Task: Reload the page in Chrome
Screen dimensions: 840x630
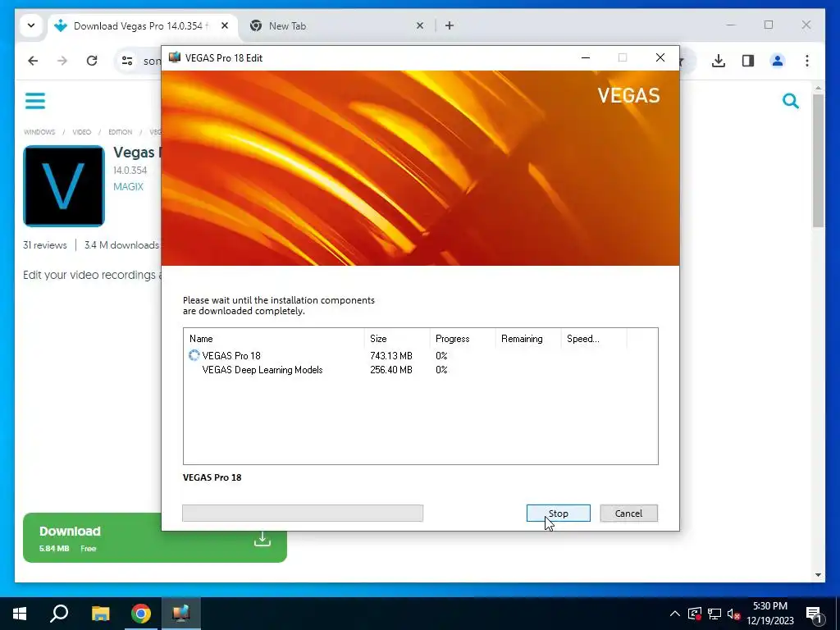Action: point(92,61)
